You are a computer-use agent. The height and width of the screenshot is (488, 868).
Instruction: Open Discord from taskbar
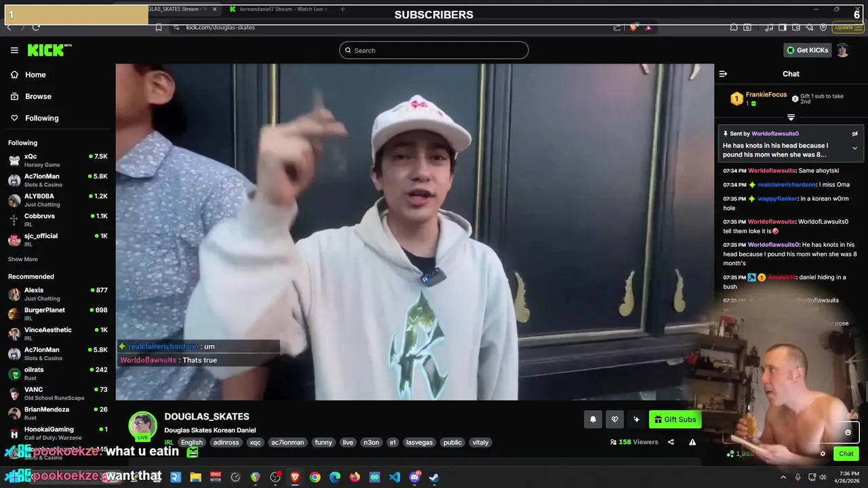point(414,477)
